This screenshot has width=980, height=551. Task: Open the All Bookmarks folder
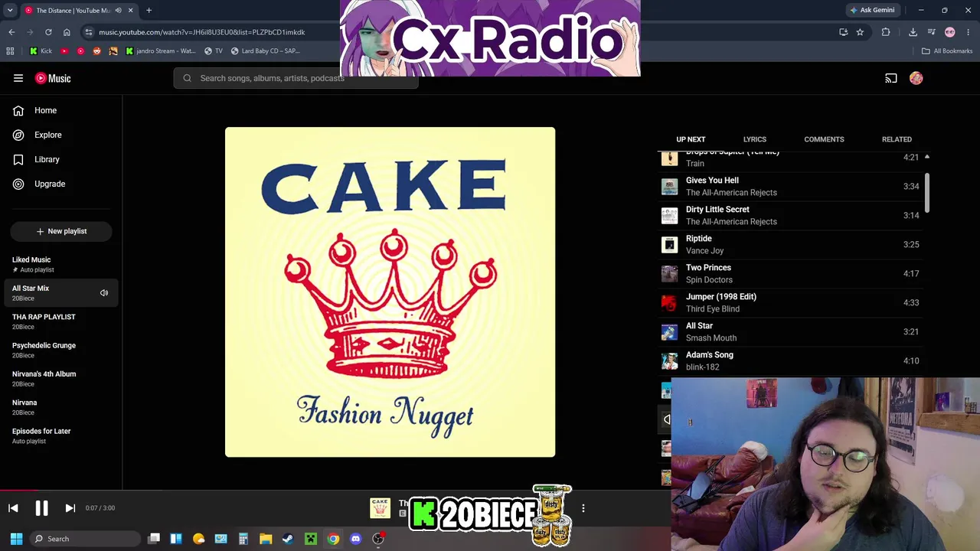947,51
